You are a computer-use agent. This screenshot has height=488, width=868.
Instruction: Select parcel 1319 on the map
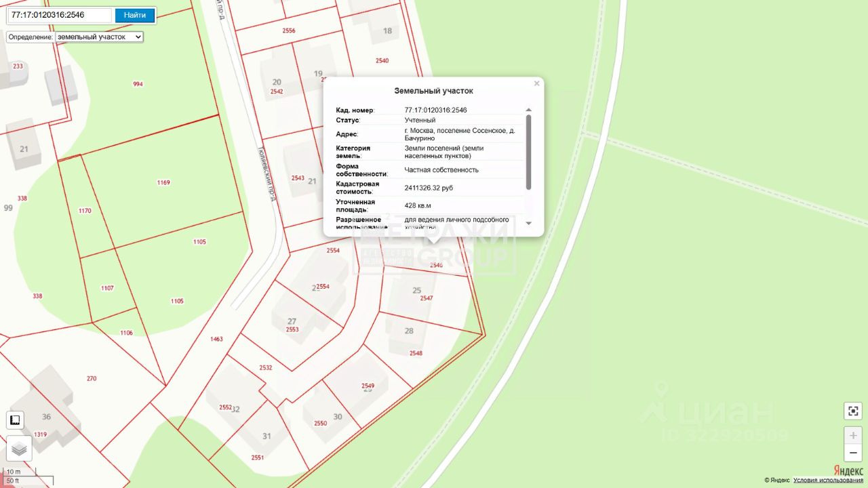[x=41, y=434]
